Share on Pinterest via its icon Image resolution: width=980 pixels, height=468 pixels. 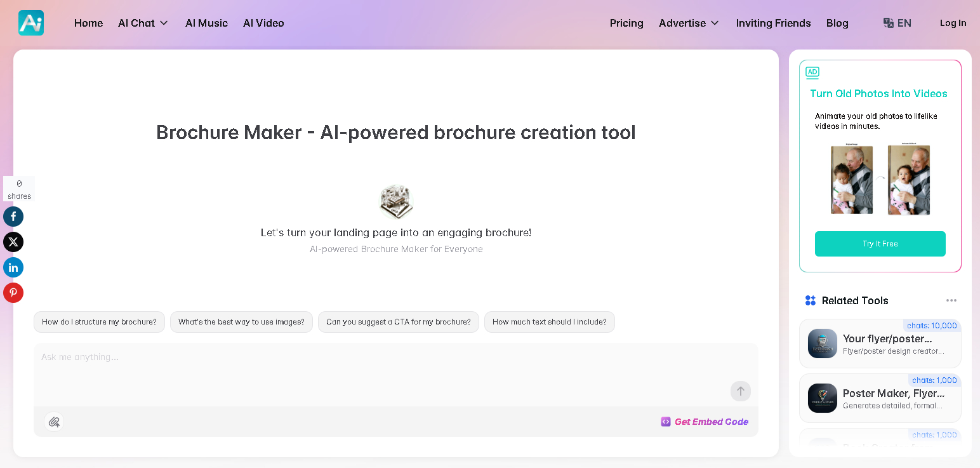[x=13, y=293]
